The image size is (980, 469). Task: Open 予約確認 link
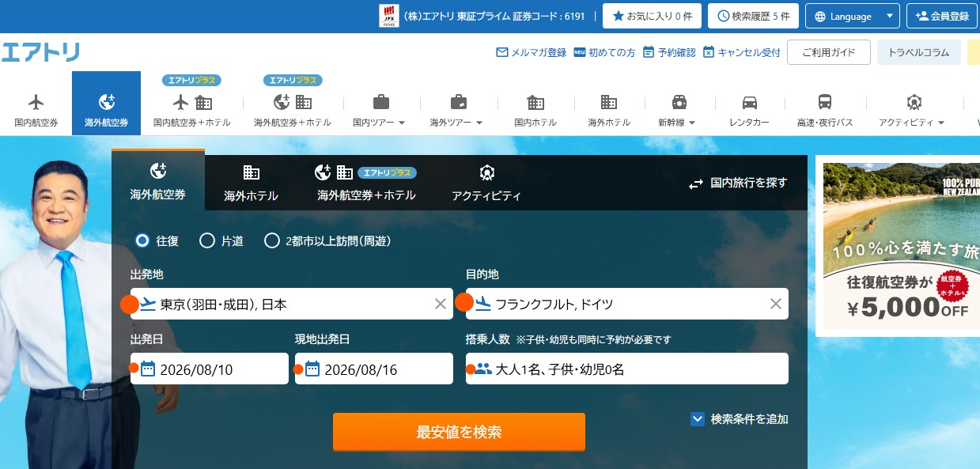pos(669,52)
